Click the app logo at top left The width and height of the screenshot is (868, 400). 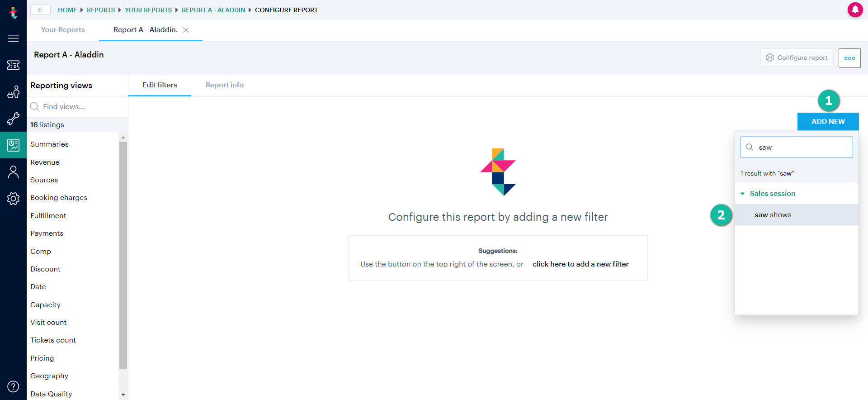14,13
